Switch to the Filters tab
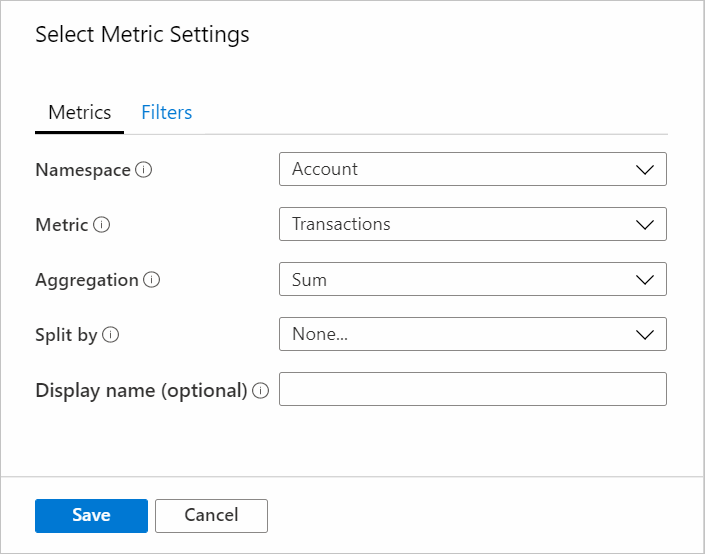Screen dimensions: 705x554 point(167,113)
